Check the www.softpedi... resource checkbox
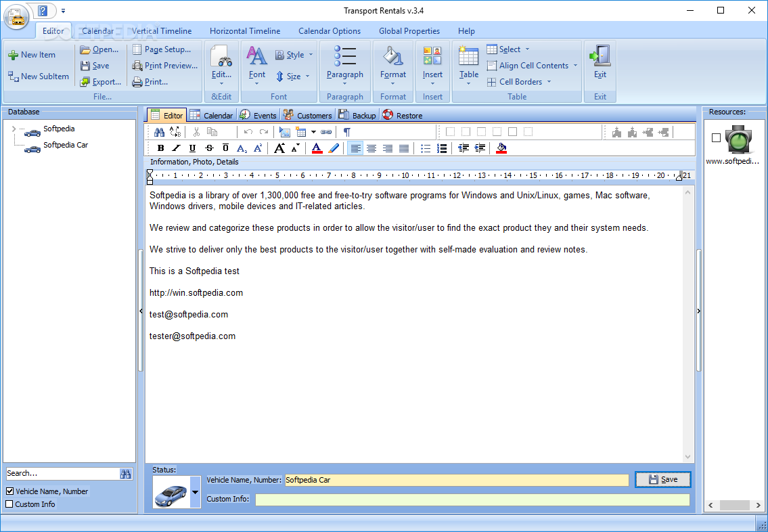The image size is (768, 532). 716,138
